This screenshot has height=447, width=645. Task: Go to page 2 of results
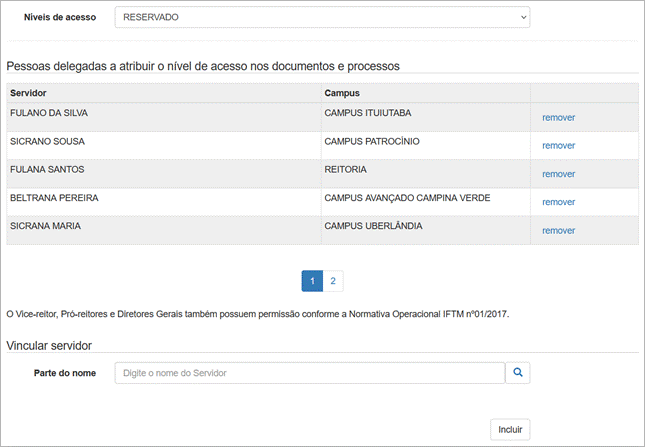[333, 281]
